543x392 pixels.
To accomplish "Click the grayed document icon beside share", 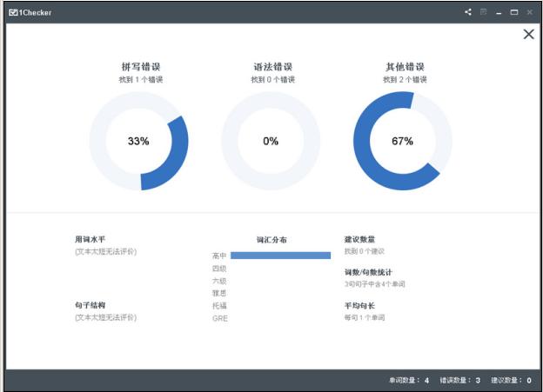I will 484,12.
